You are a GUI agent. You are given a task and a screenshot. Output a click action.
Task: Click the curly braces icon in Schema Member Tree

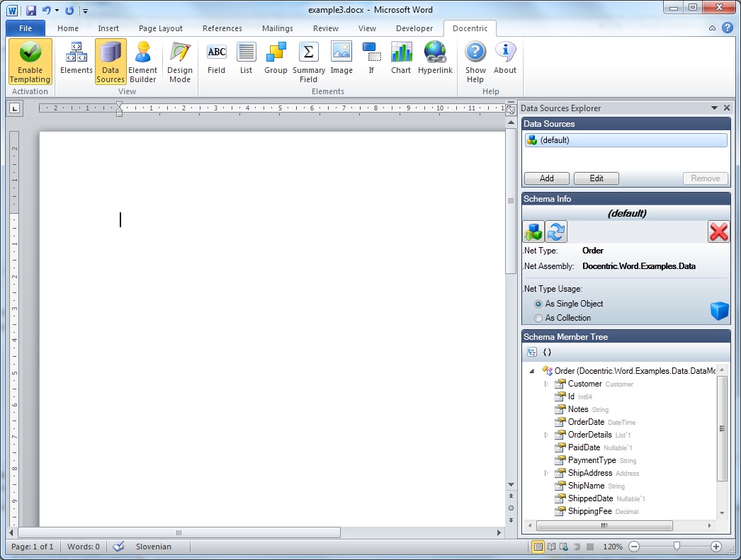(x=547, y=352)
